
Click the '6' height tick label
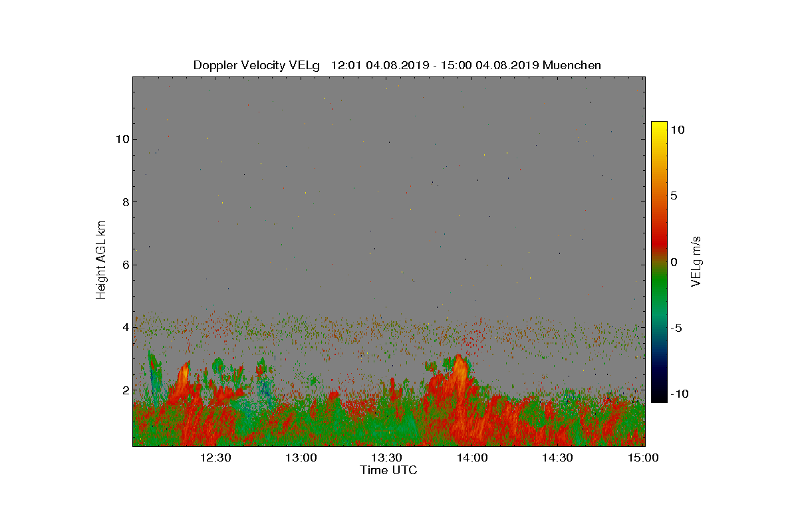coord(124,265)
